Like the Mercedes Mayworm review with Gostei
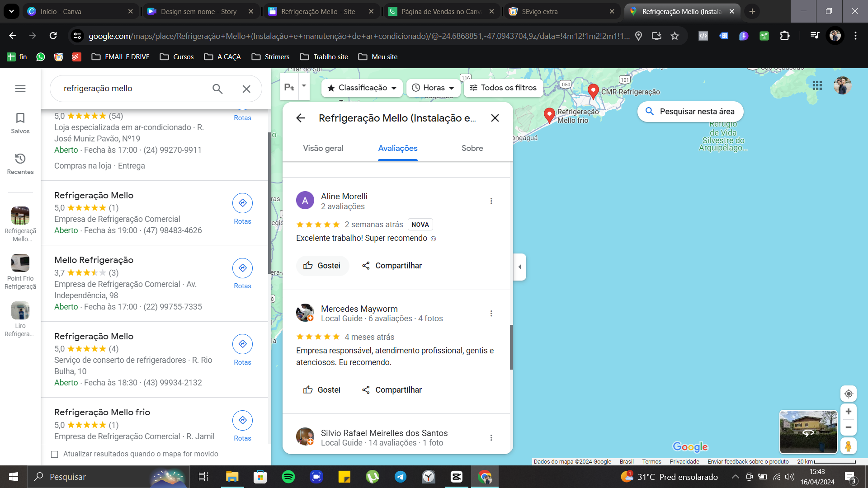This screenshot has width=868, height=488. point(322,390)
